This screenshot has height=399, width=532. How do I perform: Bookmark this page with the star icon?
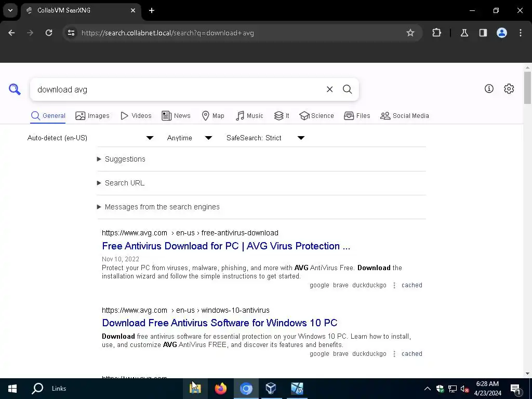tap(410, 33)
